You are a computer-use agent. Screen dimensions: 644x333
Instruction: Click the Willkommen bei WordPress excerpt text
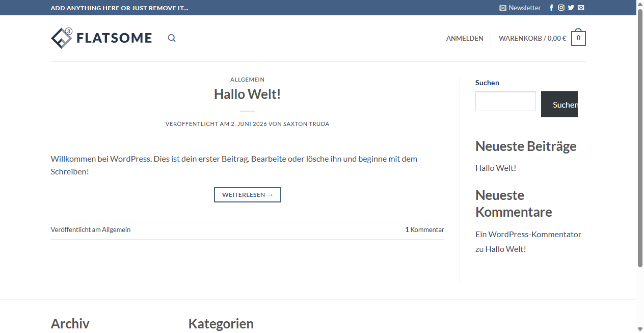tap(234, 165)
